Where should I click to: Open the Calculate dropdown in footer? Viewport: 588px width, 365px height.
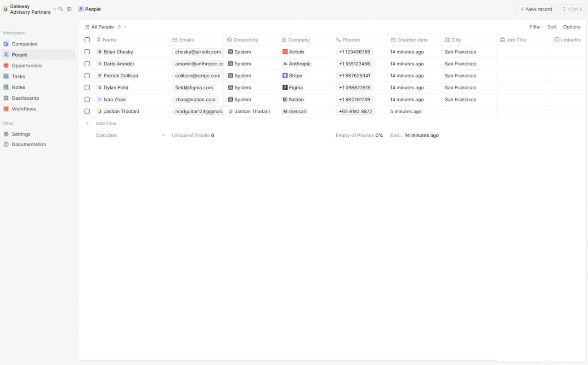point(130,136)
